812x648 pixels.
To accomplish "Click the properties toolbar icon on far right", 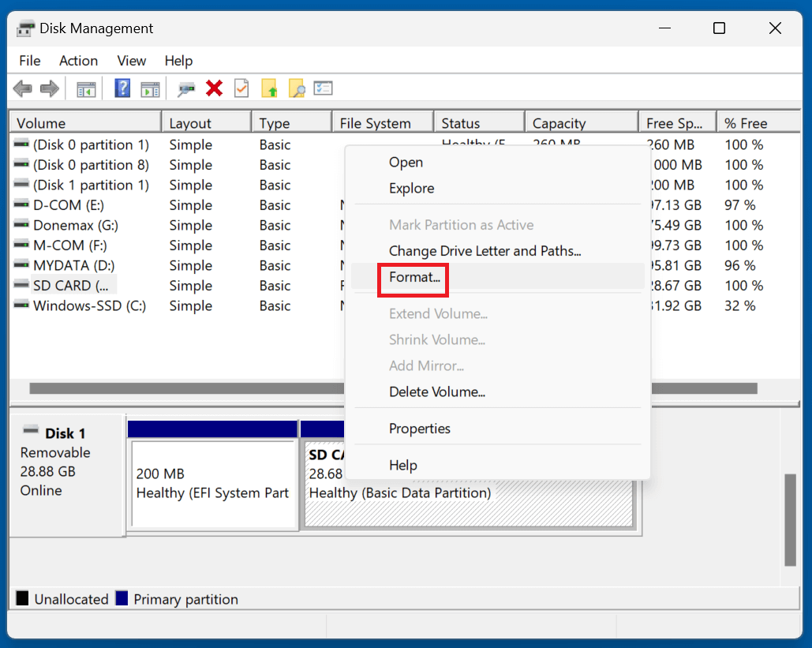I will 324,88.
